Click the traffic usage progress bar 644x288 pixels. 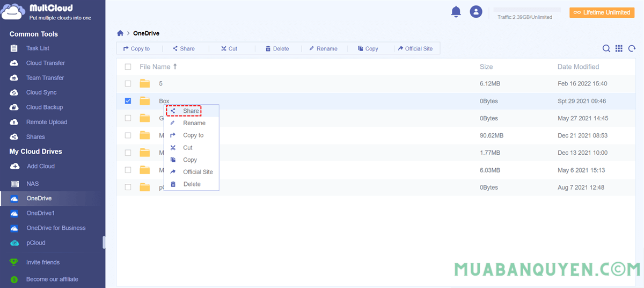point(527,10)
